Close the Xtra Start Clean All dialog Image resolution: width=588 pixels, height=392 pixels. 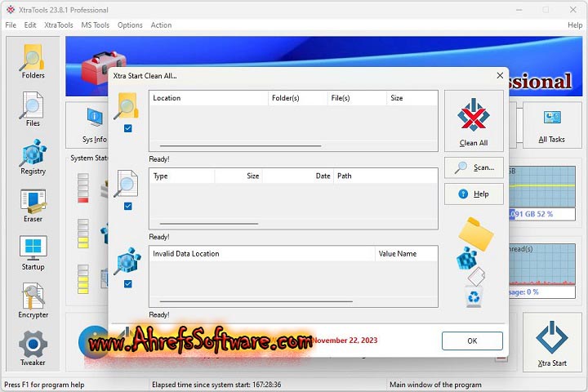click(x=500, y=75)
